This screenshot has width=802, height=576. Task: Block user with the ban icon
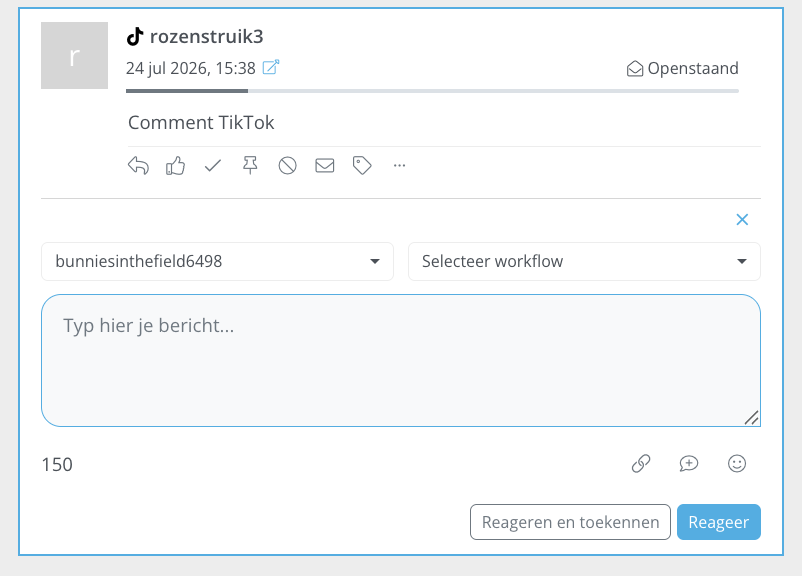pos(287,166)
